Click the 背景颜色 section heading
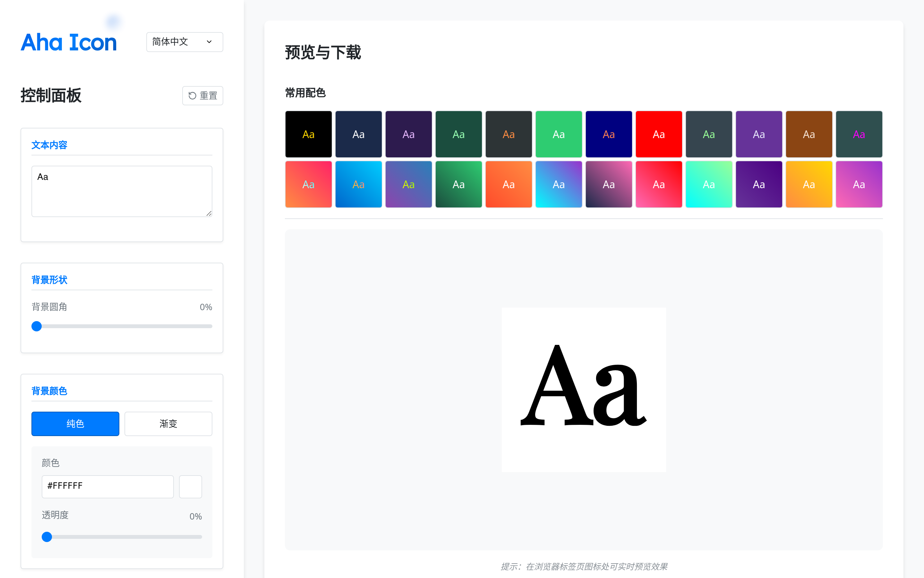Screen dimensions: 924x578 [x=49, y=391]
